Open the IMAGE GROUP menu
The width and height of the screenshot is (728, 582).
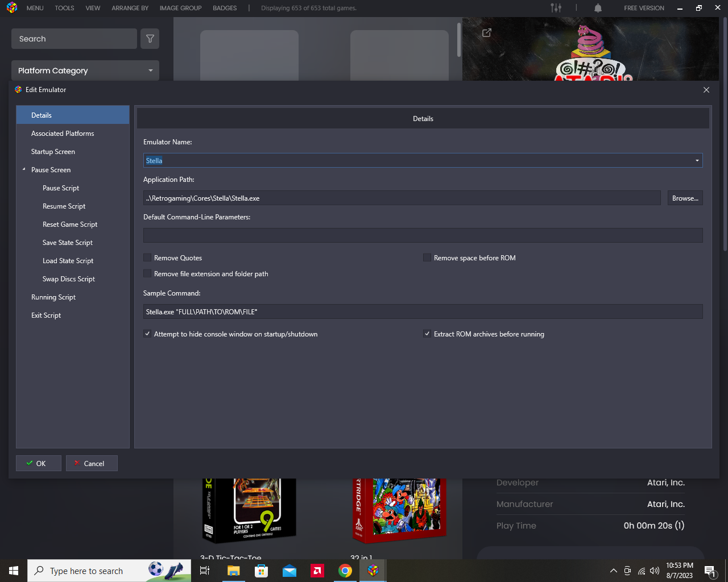coord(180,8)
